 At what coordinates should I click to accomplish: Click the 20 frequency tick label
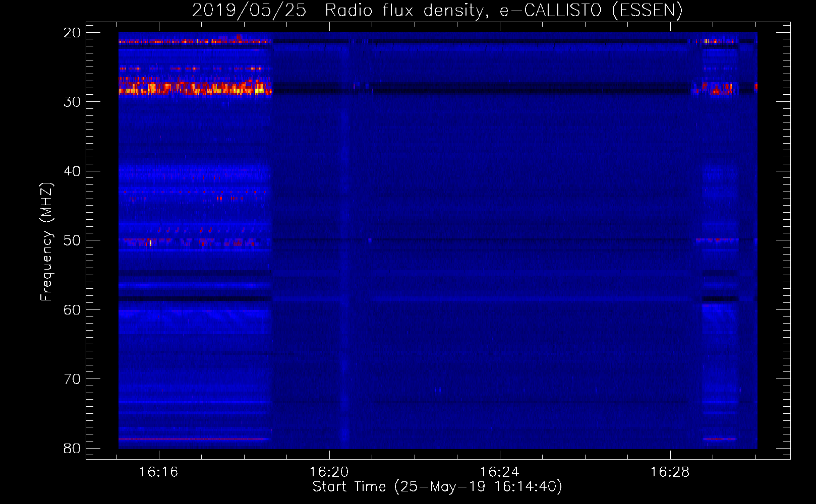[x=72, y=33]
